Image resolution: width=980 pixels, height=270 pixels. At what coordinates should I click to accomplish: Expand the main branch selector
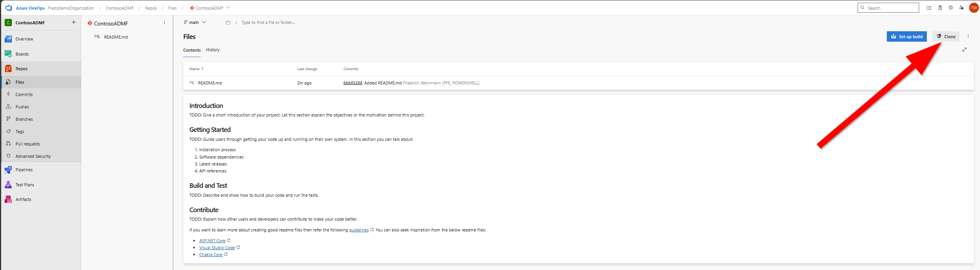[x=195, y=22]
